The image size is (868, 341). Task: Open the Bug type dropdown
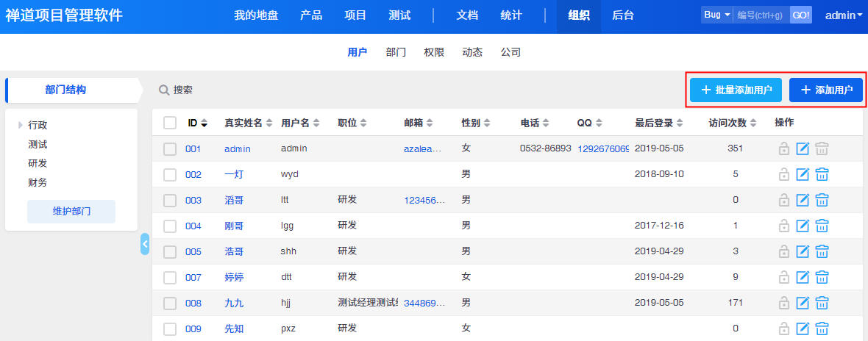(716, 15)
